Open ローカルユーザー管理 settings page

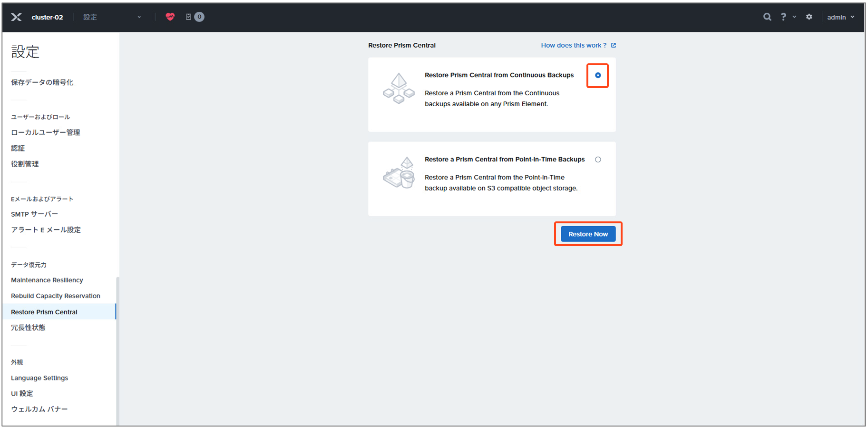coord(46,132)
